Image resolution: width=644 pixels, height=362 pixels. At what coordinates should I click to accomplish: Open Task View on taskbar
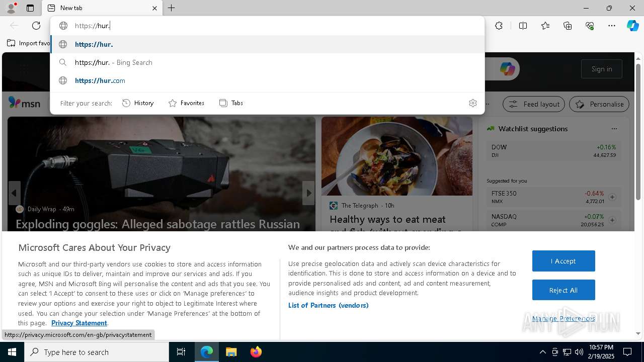[x=181, y=352]
